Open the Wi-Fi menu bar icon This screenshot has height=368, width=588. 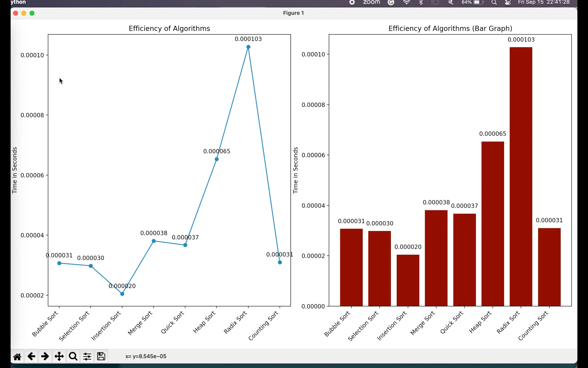406,2
